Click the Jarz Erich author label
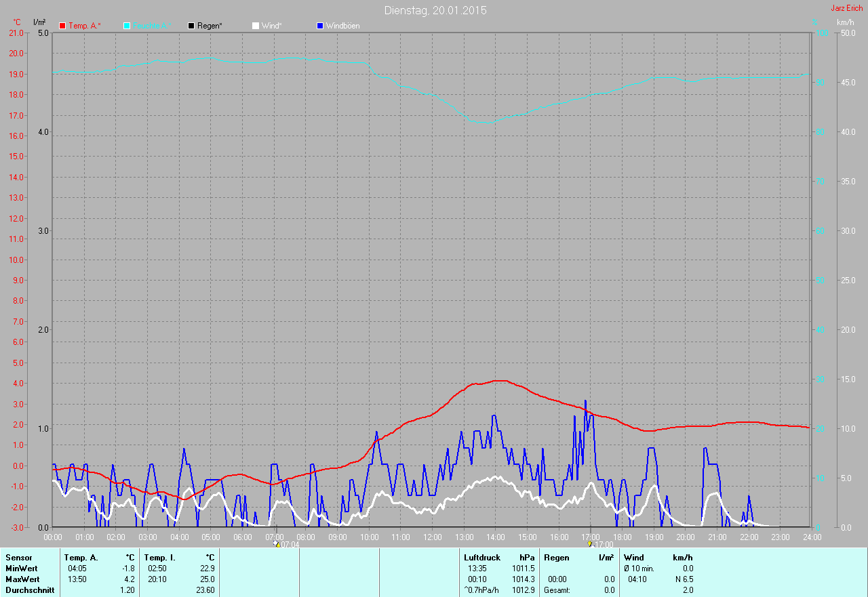Image resolution: width=868 pixels, height=597 pixels. pyautogui.click(x=847, y=8)
